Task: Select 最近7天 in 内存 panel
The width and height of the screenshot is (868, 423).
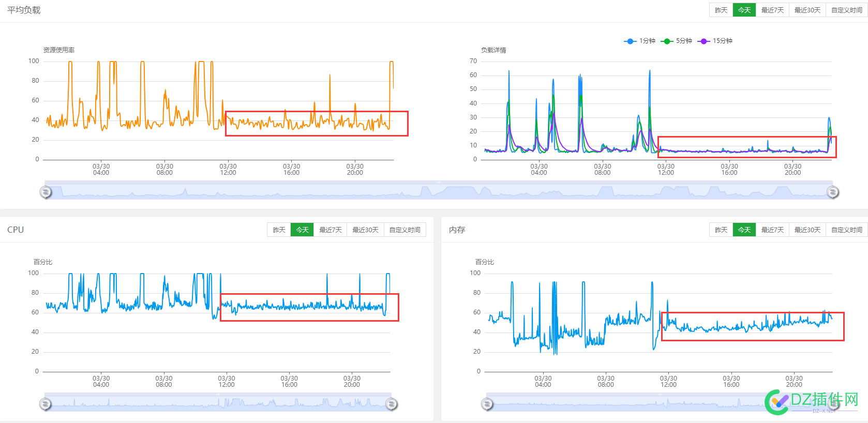Action: pyautogui.click(x=772, y=230)
